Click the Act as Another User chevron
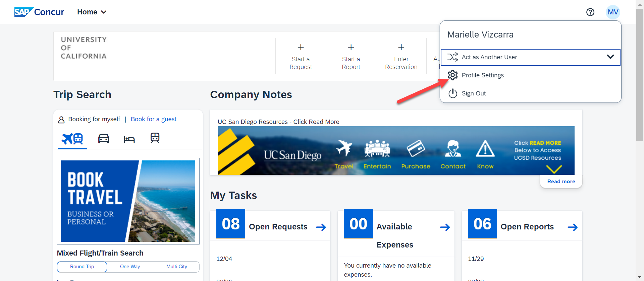The width and height of the screenshot is (644, 281). (610, 57)
